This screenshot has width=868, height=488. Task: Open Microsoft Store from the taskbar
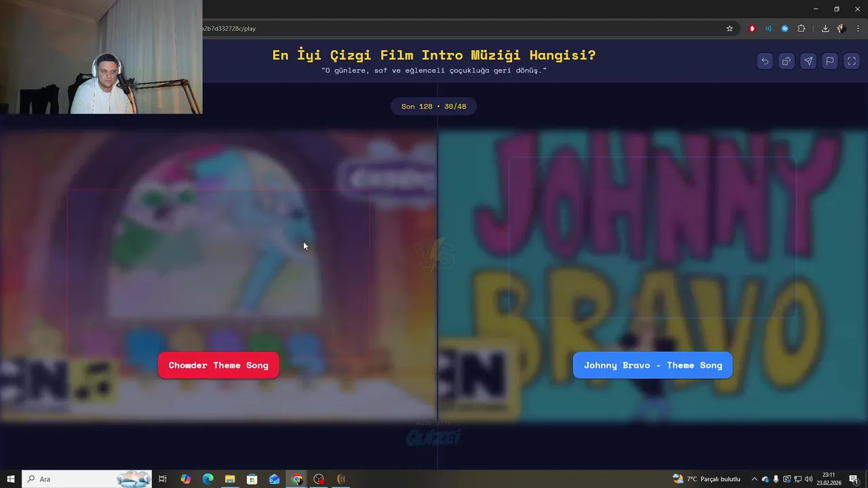click(252, 479)
